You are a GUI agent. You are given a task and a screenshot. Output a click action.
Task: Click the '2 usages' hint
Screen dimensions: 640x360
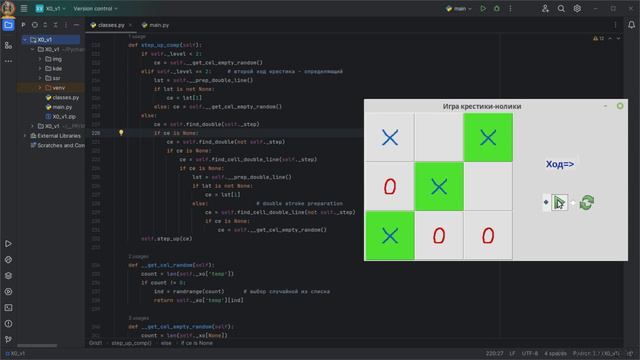pyautogui.click(x=138, y=256)
